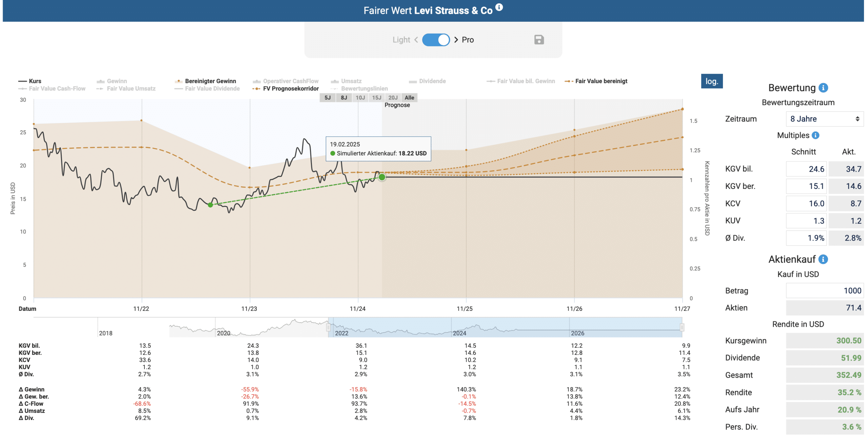The image size is (868, 438).
Task: Select the 5J time range tab
Action: 327,98
